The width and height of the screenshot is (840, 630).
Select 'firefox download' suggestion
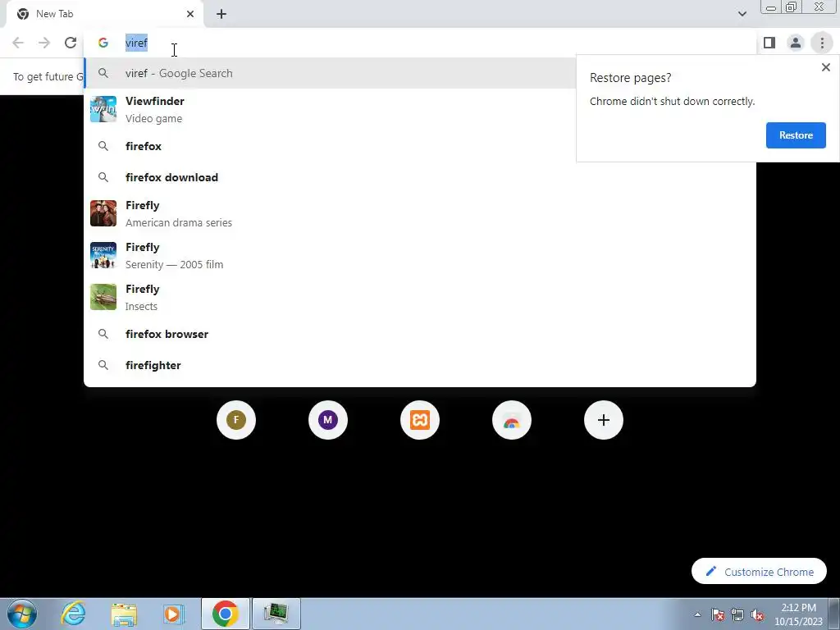tap(420, 177)
